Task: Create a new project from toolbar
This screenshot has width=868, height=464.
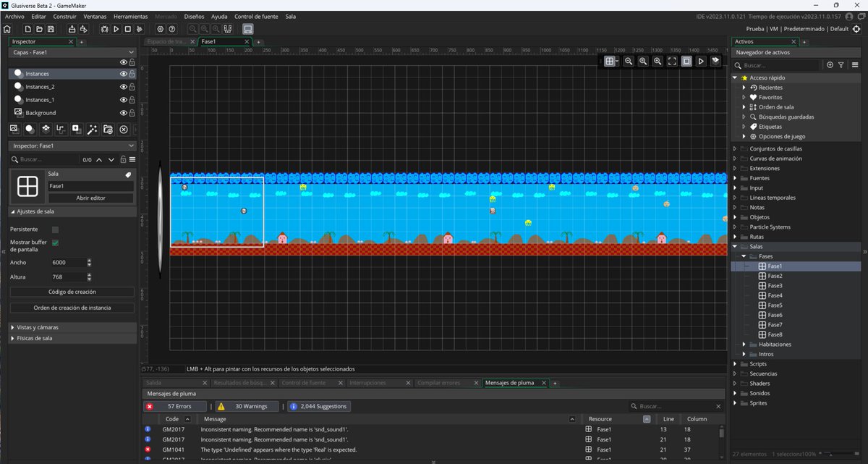Action: (28, 29)
